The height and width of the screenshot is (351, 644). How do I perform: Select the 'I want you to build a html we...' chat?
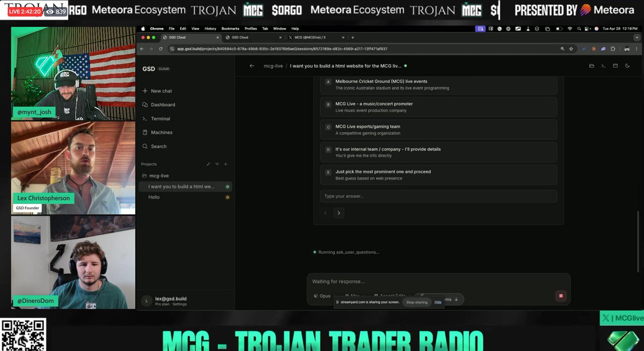click(x=185, y=186)
